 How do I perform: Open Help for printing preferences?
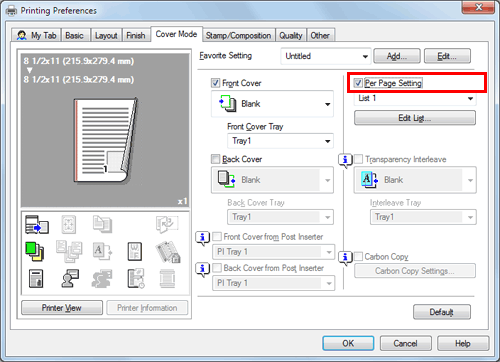[463, 343]
